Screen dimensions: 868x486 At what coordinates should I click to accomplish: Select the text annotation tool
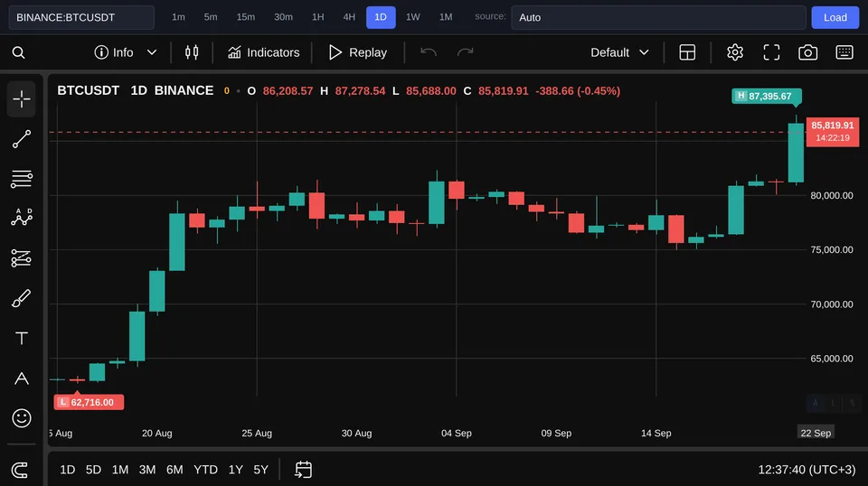click(x=22, y=339)
